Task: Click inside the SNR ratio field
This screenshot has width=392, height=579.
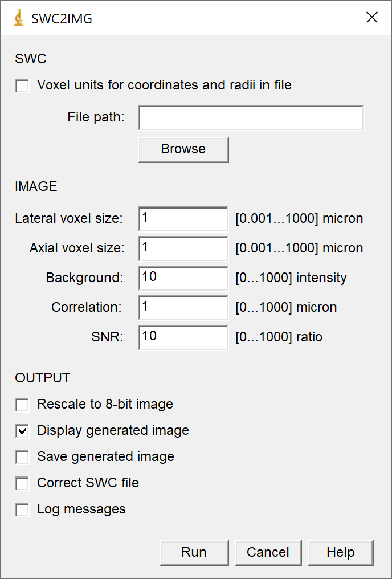Action: (x=182, y=337)
